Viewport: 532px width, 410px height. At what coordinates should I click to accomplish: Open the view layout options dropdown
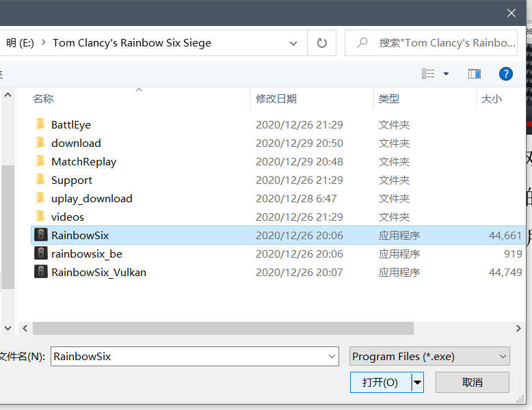click(x=446, y=74)
